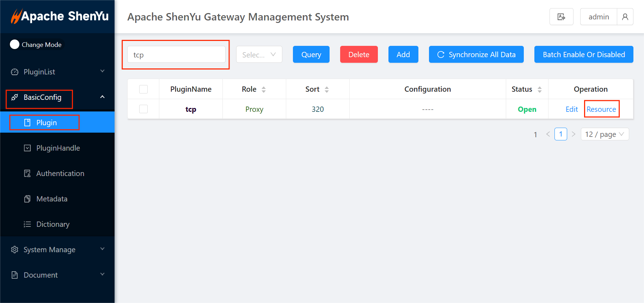Expand the PluginList sidebar menu
644x303 pixels.
(x=57, y=72)
